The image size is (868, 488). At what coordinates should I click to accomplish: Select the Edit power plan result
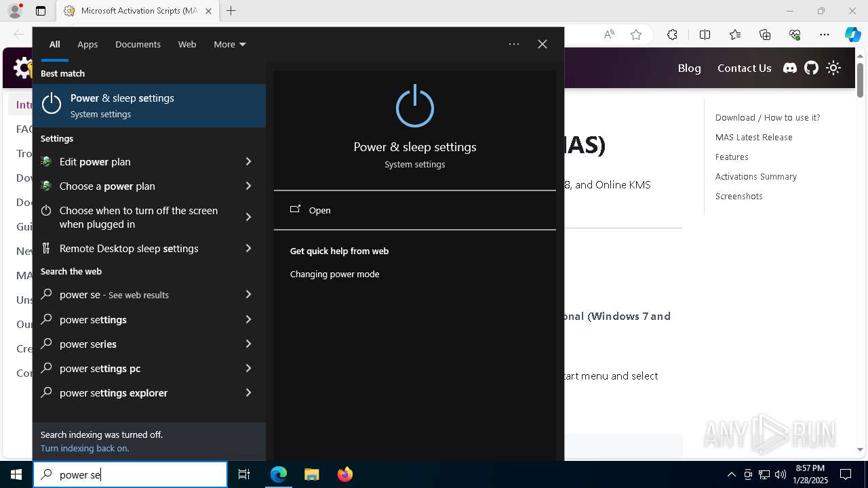pos(132,161)
